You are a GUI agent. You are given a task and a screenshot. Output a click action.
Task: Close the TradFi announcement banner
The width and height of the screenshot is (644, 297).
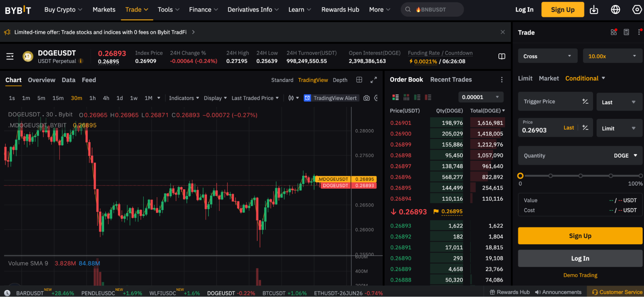pyautogui.click(x=503, y=32)
